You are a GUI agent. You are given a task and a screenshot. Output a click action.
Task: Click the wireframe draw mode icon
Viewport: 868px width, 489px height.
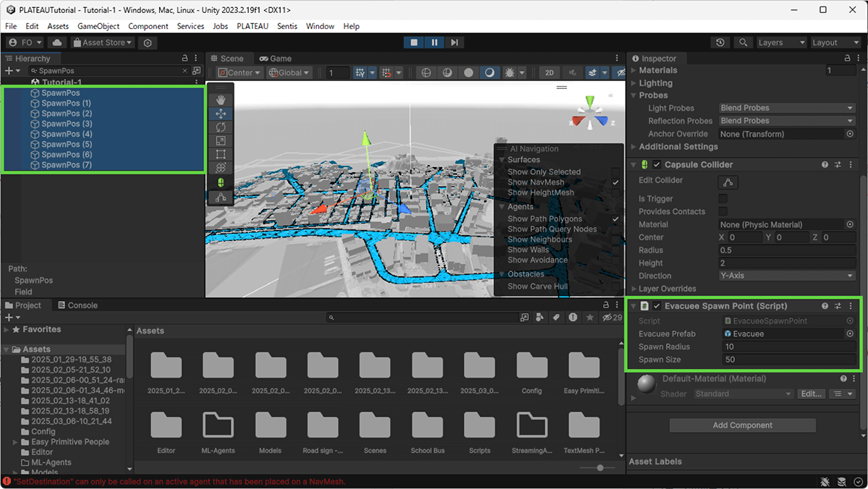(x=426, y=72)
